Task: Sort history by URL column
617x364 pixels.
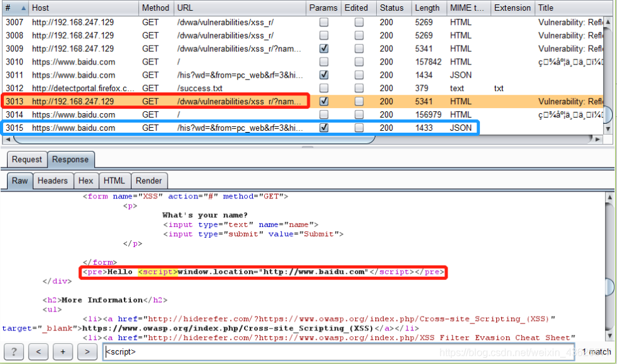Action: [240, 8]
